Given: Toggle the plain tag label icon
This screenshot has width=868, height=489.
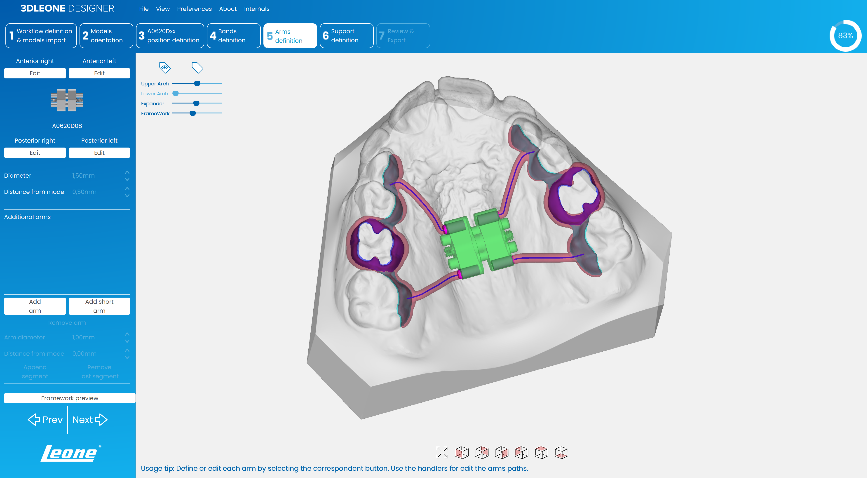Looking at the screenshot, I should click(197, 67).
